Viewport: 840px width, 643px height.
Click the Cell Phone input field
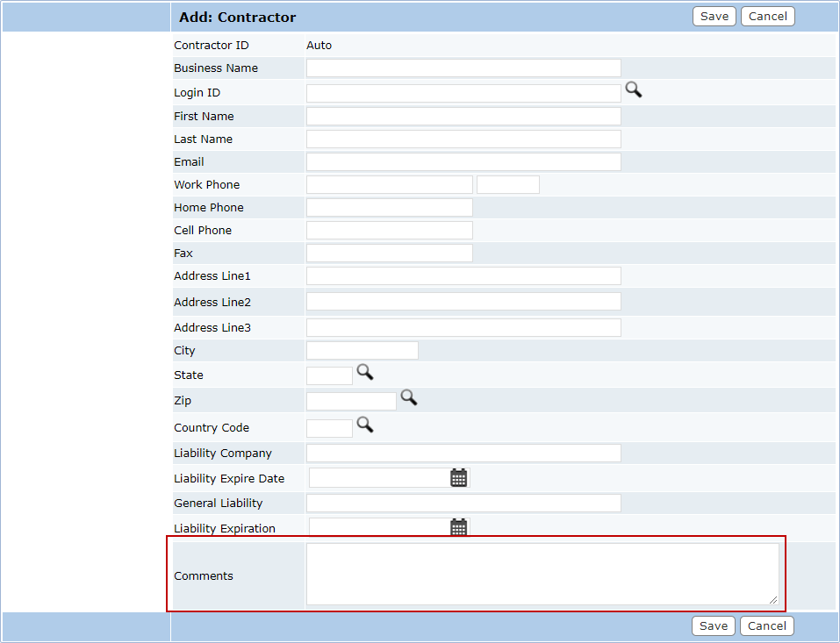389,231
